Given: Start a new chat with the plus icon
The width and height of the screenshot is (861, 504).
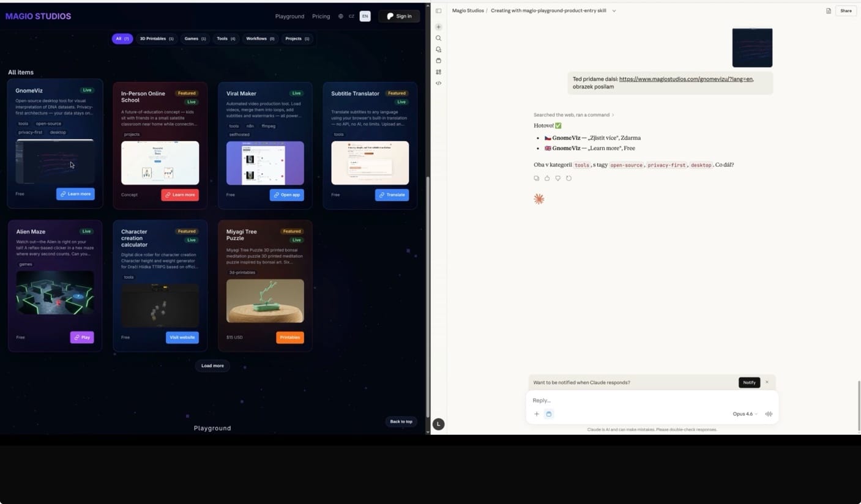Looking at the screenshot, I should pos(438,26).
